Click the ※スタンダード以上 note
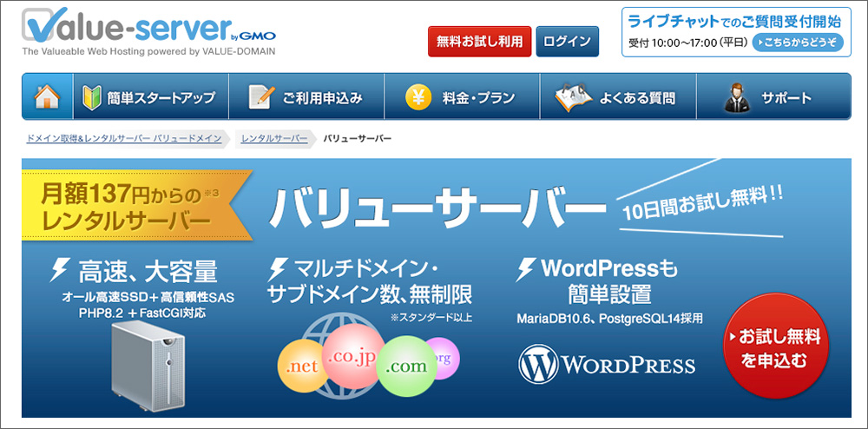Image resolution: width=868 pixels, height=429 pixels. click(431, 319)
